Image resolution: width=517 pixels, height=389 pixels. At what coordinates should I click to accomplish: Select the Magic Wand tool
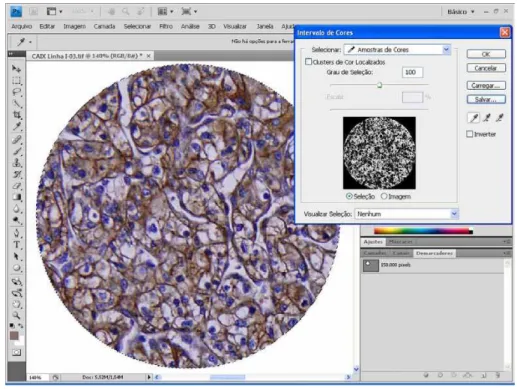[16, 104]
